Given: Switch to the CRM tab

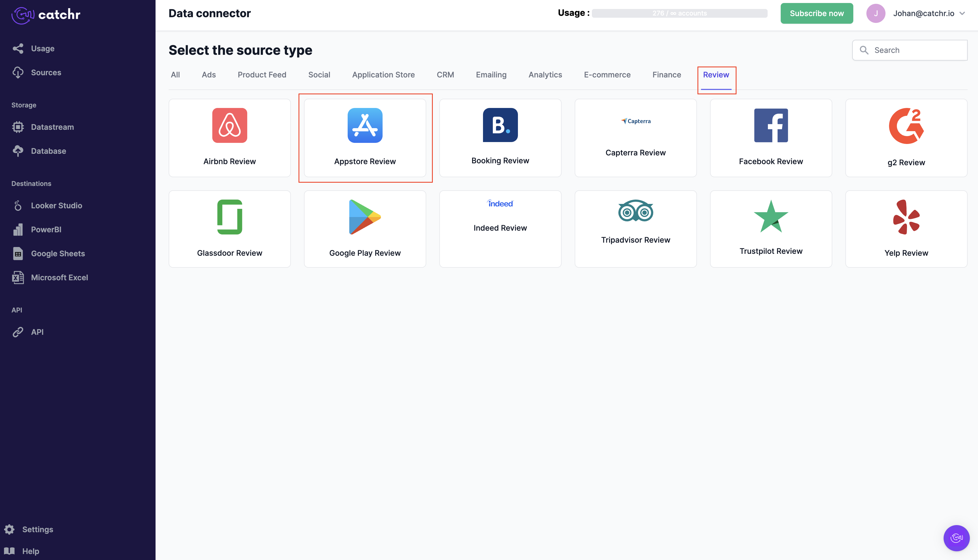Looking at the screenshot, I should 445,75.
